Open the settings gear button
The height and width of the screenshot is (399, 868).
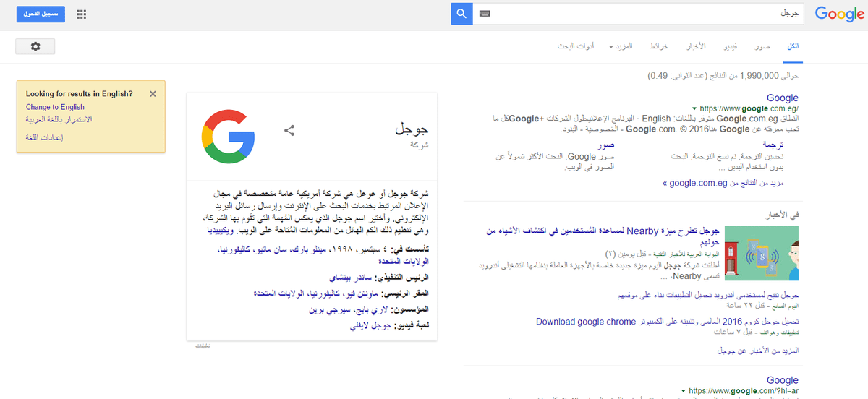pos(35,46)
